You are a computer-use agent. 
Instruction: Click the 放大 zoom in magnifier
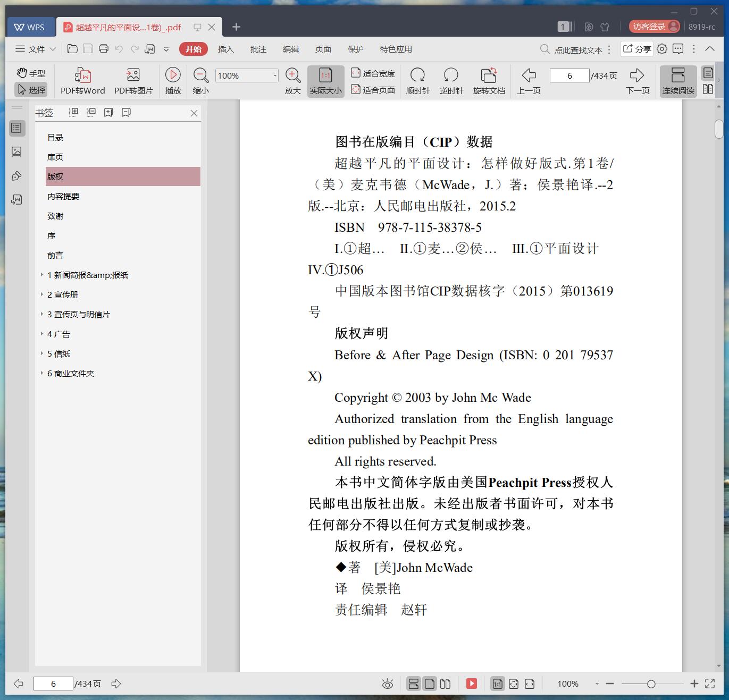[293, 75]
